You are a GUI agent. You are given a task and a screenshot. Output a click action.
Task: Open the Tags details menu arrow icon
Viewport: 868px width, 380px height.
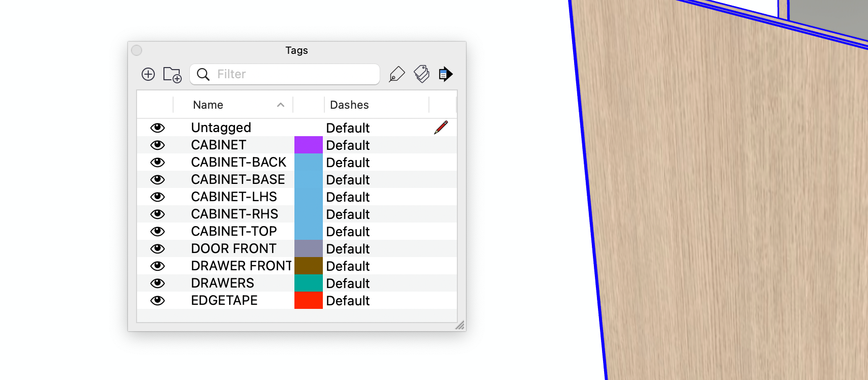click(x=445, y=74)
